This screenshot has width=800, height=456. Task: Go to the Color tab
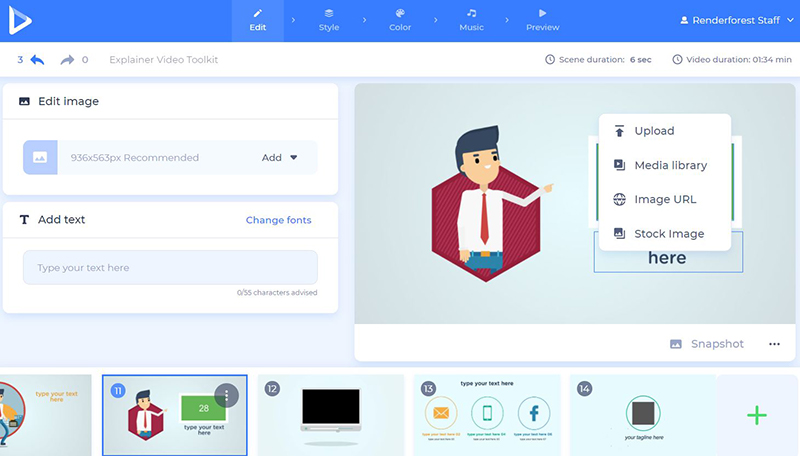tap(400, 20)
